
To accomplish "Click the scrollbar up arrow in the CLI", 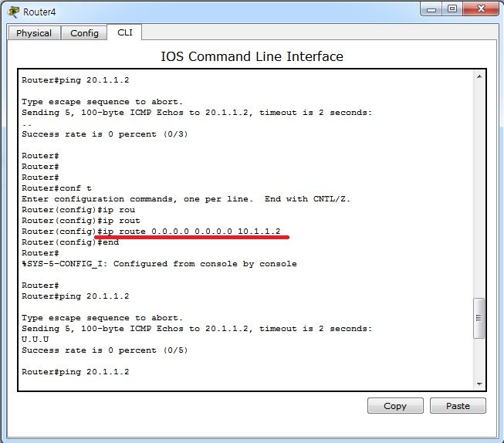I will tap(479, 76).
